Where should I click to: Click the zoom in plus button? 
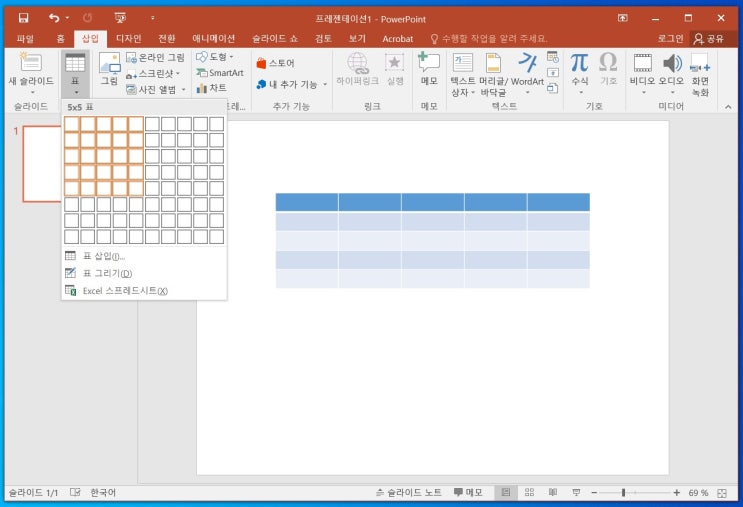(677, 493)
